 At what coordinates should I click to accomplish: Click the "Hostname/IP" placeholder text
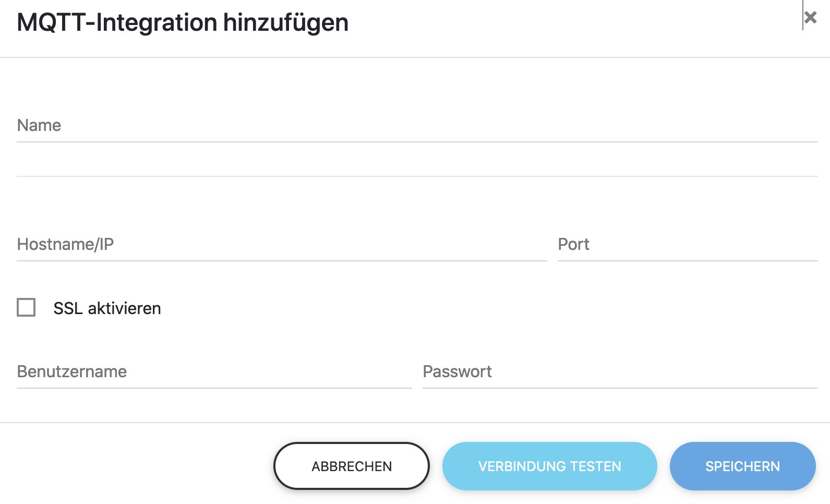coord(65,245)
